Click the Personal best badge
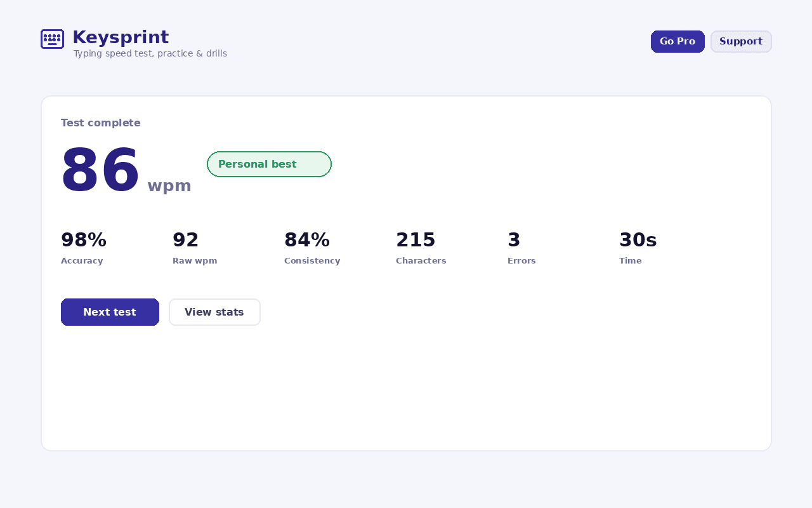Viewport: 812px width, 508px height. pyautogui.click(x=269, y=164)
